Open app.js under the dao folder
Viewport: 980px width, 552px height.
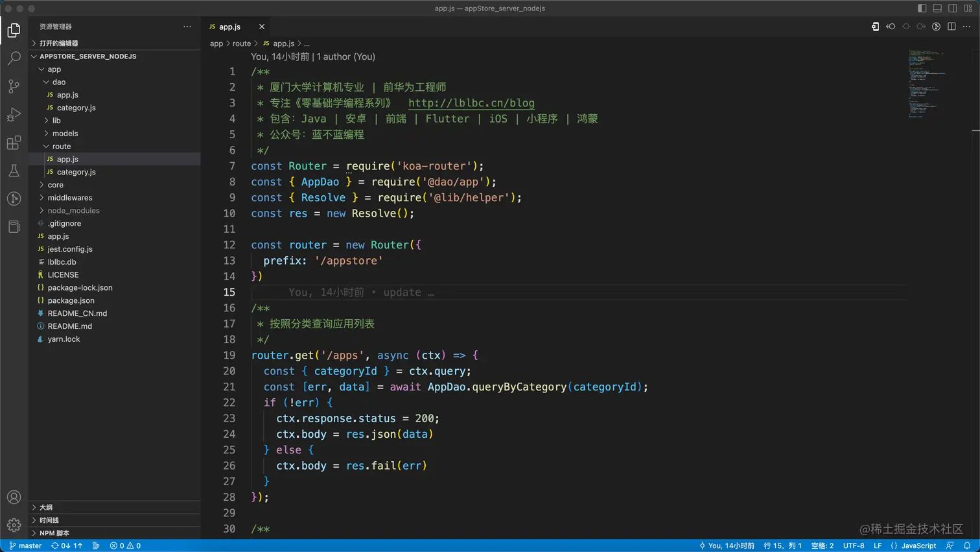[115, 95]
